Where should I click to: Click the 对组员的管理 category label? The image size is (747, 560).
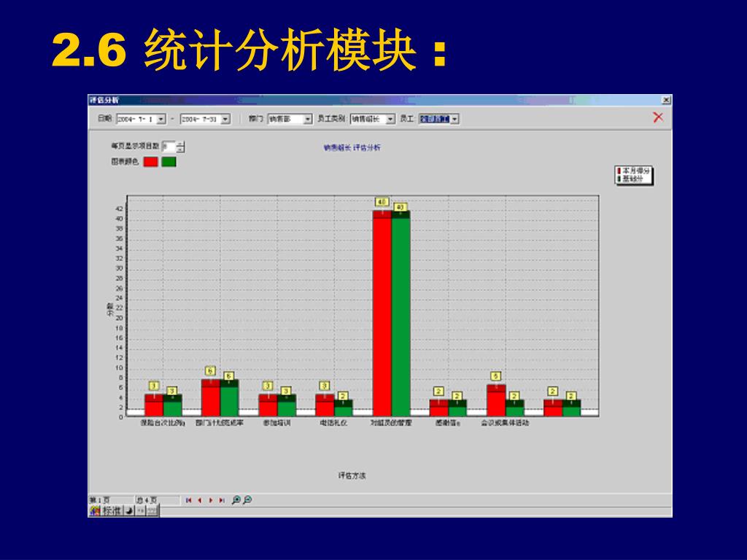391,423
